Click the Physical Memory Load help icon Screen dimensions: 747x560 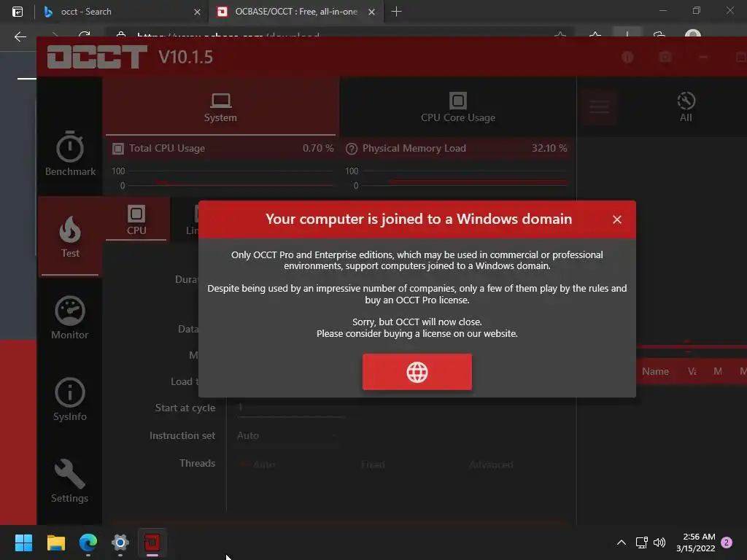(x=352, y=149)
